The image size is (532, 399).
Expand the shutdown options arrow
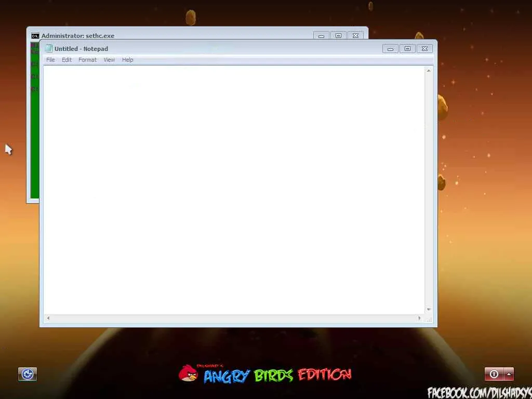(509, 374)
